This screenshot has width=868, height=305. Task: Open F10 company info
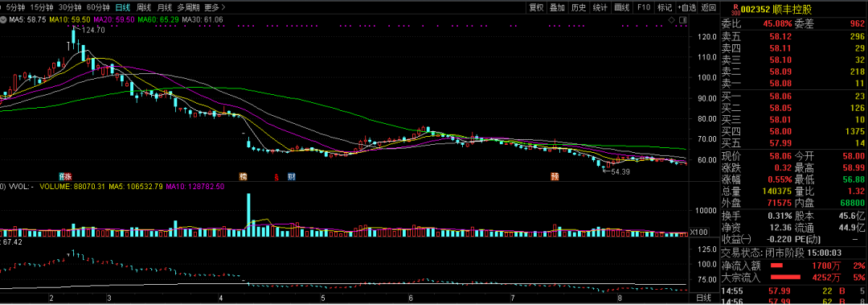click(643, 7)
